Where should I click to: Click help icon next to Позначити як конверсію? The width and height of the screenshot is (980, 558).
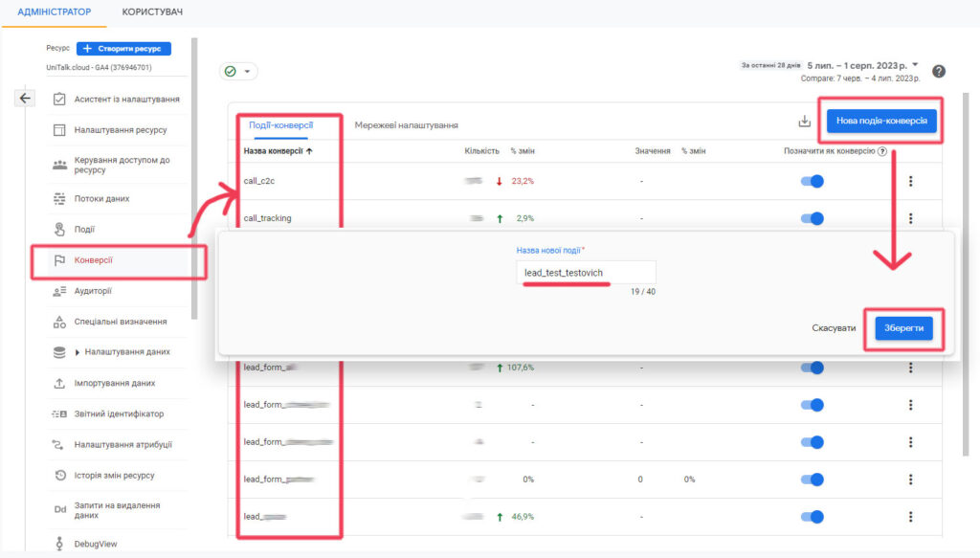[x=881, y=151]
